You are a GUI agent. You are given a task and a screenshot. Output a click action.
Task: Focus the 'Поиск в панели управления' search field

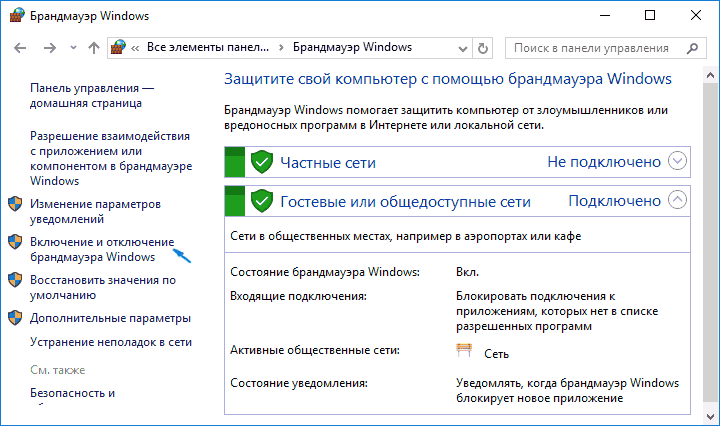[605, 48]
